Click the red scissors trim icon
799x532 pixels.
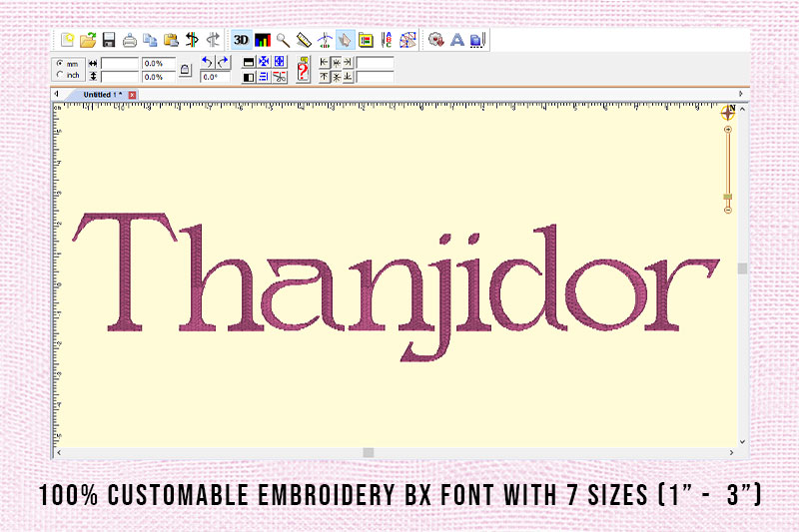280,78
